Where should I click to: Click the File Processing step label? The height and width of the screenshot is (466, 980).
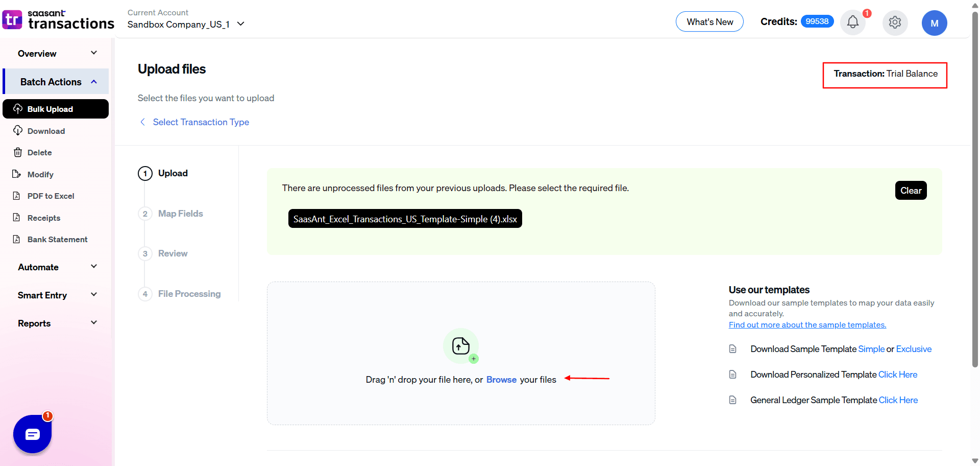[189, 294]
